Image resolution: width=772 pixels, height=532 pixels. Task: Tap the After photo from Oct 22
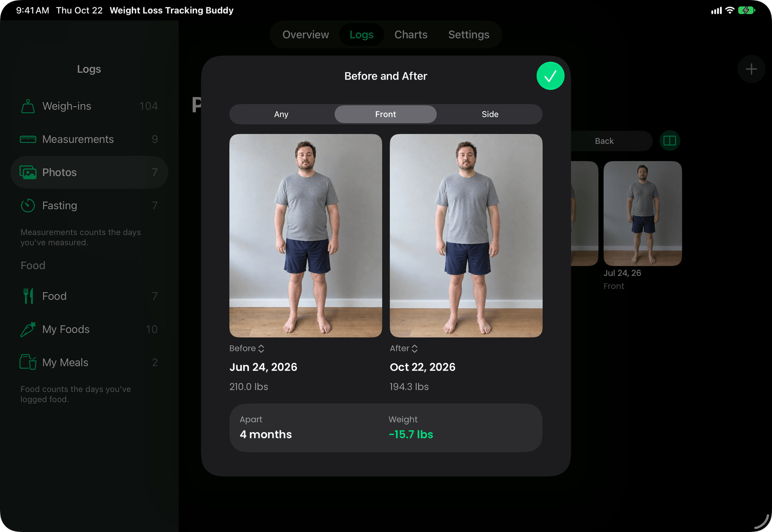click(x=466, y=235)
